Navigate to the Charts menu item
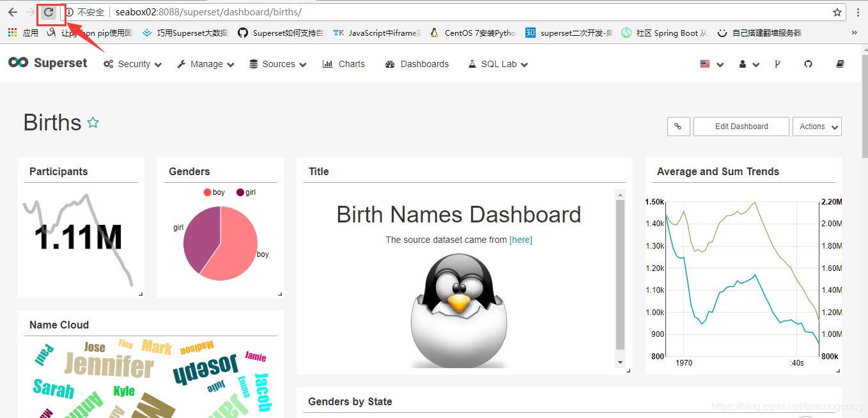868x418 pixels. click(x=352, y=64)
